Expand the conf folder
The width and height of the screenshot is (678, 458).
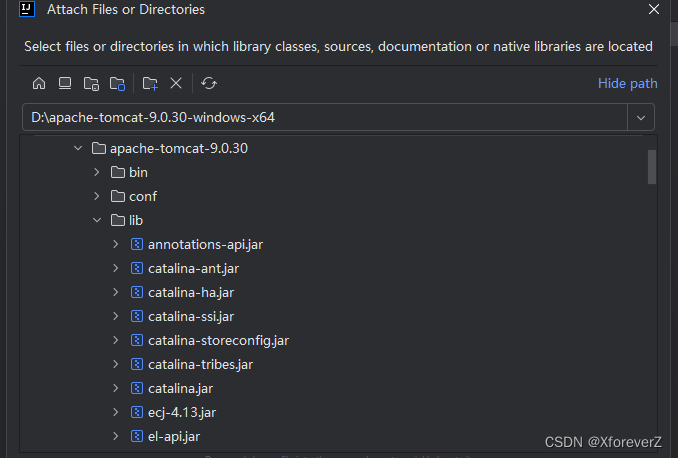[x=97, y=196]
